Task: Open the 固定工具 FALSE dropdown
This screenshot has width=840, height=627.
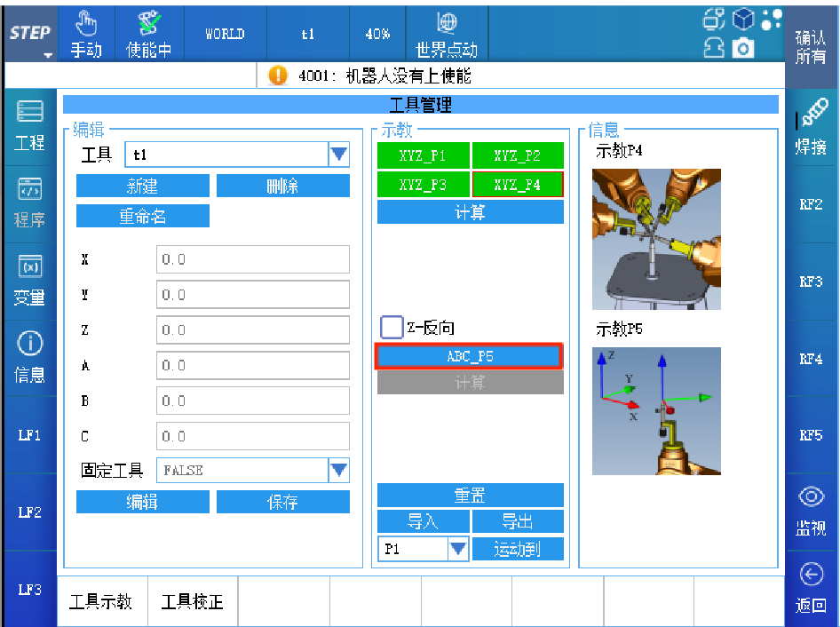Action: coord(338,471)
